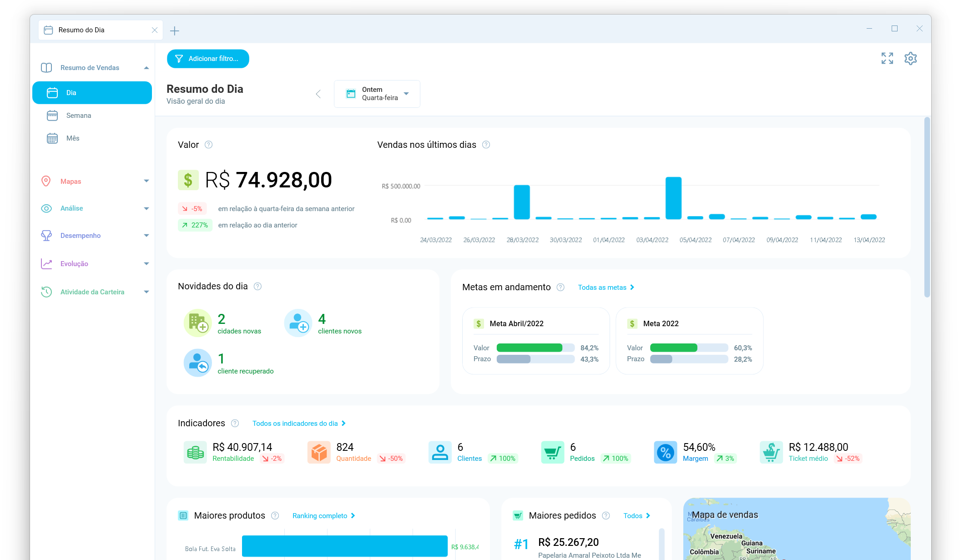Collapse the Resumo de Vendas section
This screenshot has height=560, width=969.
tap(146, 68)
